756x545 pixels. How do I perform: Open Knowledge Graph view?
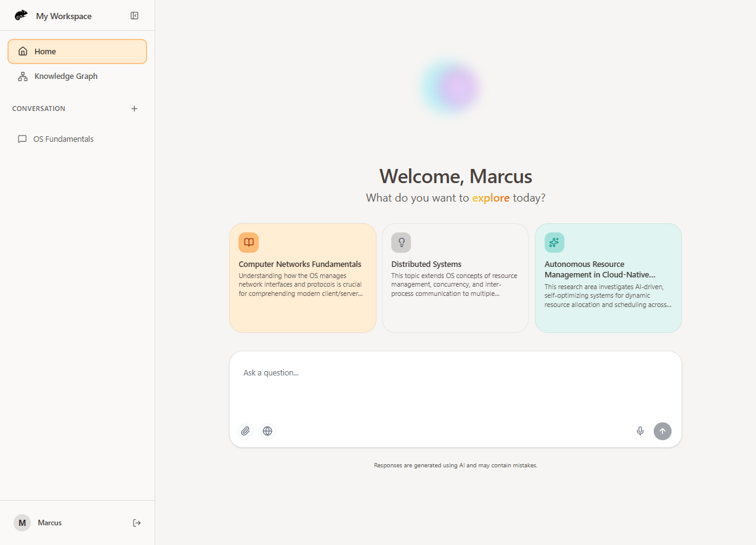coord(66,76)
